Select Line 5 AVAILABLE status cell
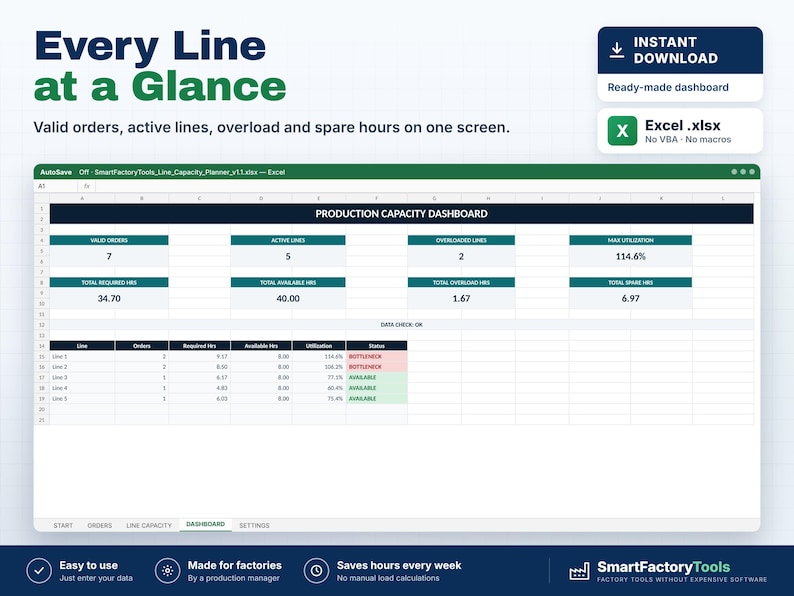 tap(377, 399)
